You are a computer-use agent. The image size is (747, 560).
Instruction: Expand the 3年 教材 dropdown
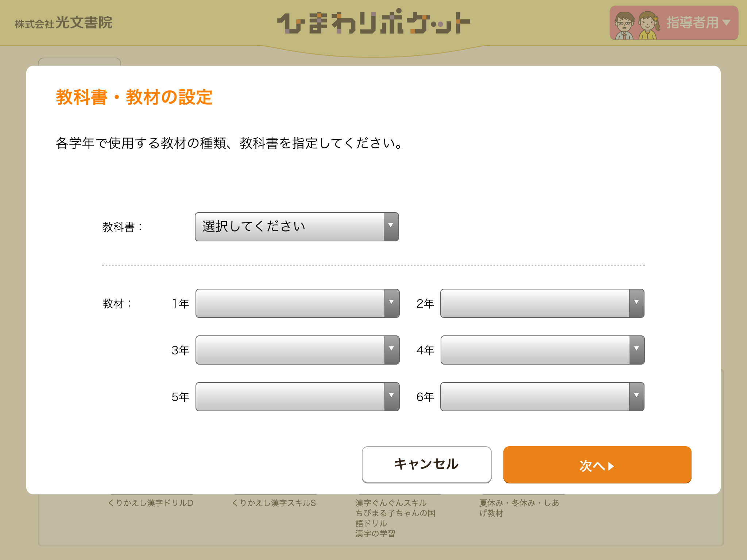coord(298,350)
